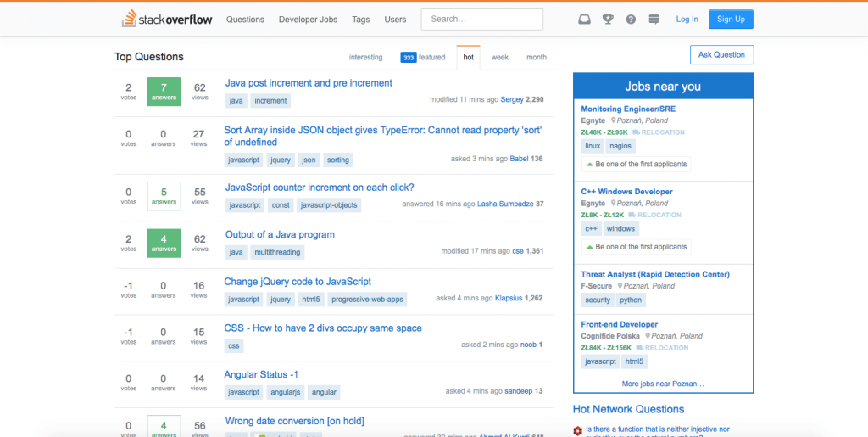The height and width of the screenshot is (437, 868).
Task: Click the Log In link
Action: point(687,20)
